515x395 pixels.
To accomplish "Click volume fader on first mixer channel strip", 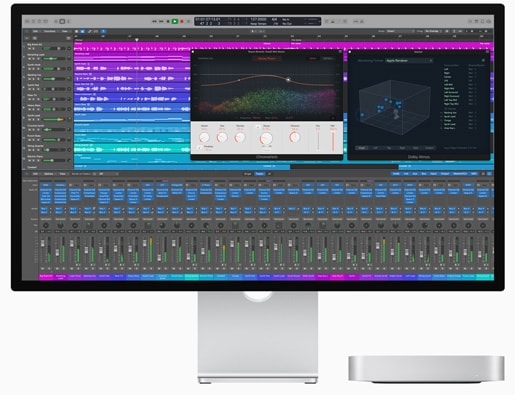I will [x=43, y=244].
